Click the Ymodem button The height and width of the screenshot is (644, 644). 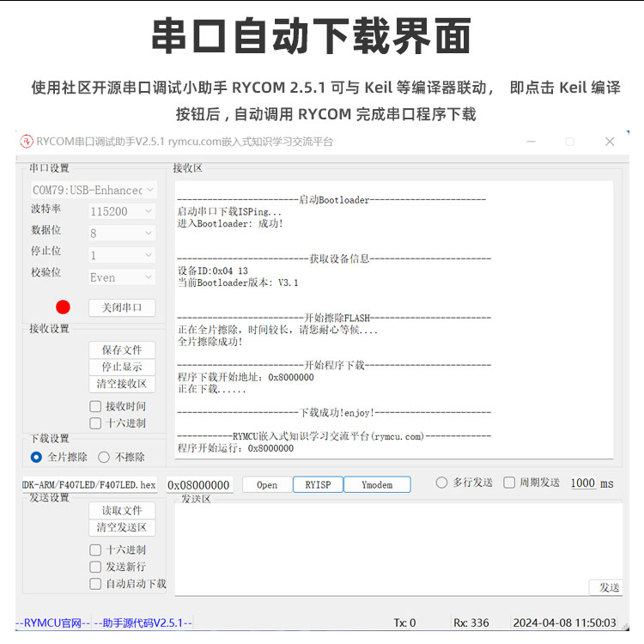coord(377,485)
